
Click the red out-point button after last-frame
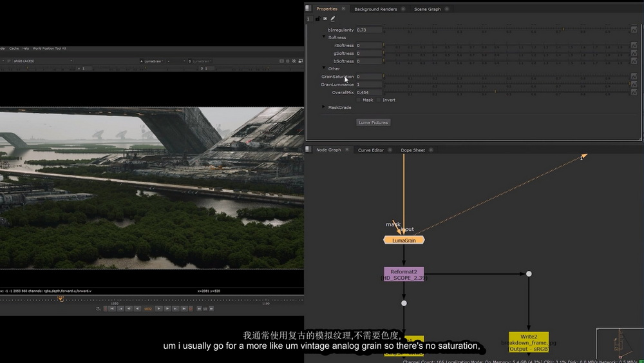coord(191,309)
